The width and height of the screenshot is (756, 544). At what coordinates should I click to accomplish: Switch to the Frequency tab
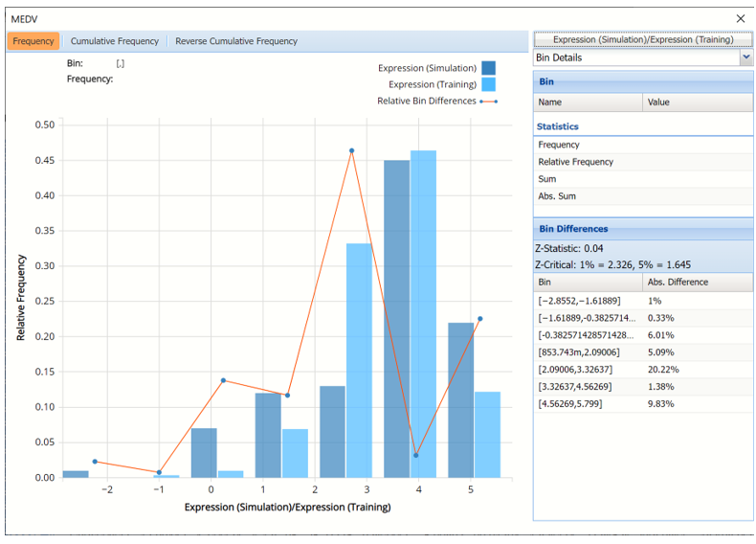click(x=33, y=41)
